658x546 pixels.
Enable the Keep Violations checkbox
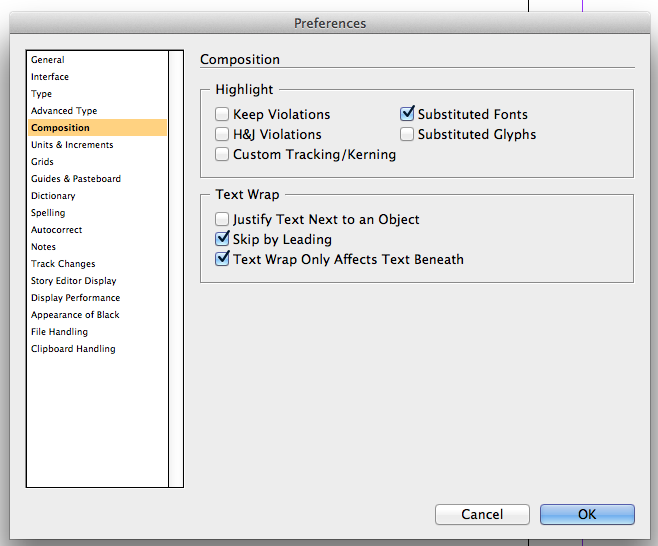click(222, 114)
